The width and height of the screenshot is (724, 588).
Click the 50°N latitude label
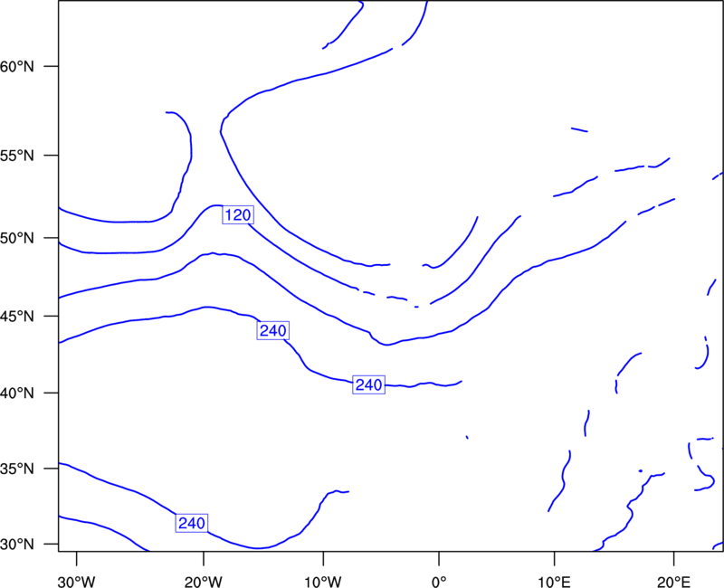click(x=17, y=238)
